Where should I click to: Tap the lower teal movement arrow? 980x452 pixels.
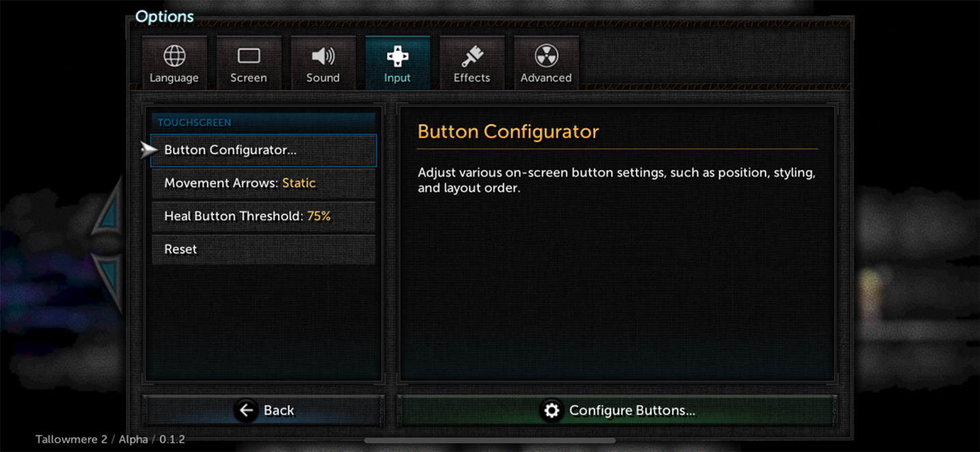click(x=108, y=281)
